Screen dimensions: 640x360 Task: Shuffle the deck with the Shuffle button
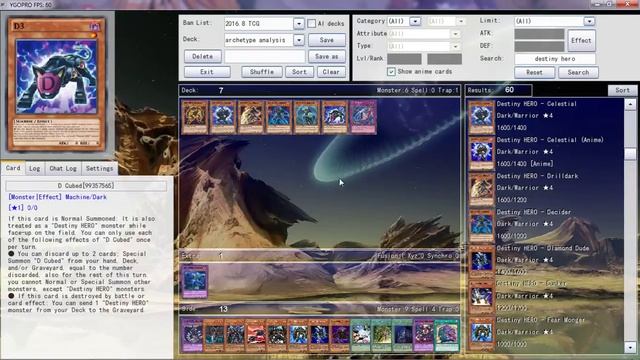point(262,72)
